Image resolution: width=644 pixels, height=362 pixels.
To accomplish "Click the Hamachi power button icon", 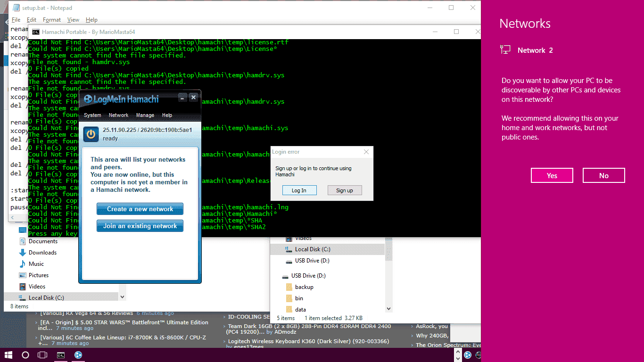I will click(91, 134).
